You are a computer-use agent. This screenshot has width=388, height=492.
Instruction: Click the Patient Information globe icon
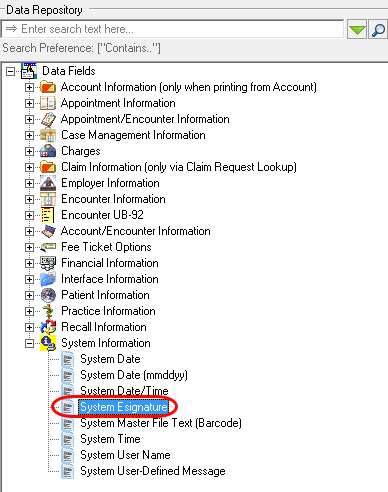coord(48,295)
